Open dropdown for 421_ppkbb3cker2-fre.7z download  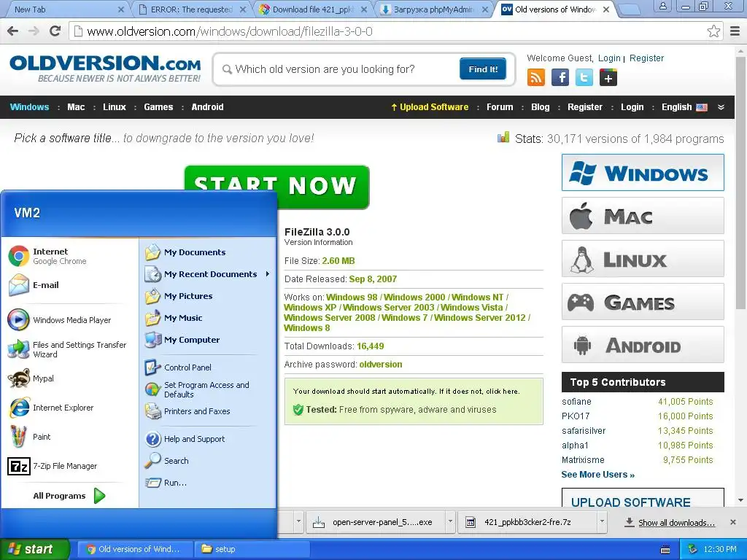coord(602,522)
